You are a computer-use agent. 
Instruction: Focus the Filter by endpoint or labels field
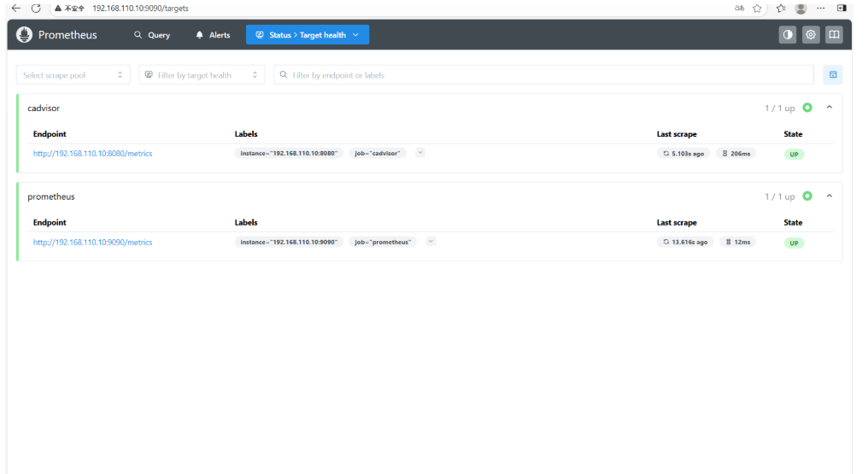[x=543, y=74]
